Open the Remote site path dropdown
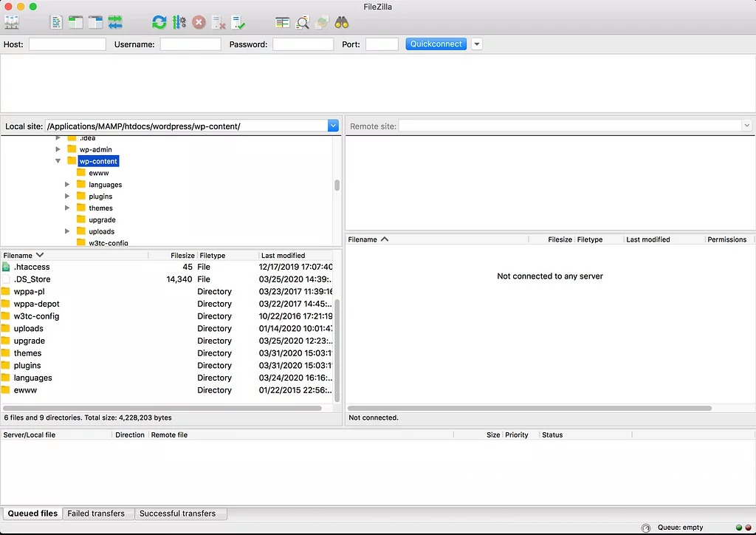 746,126
